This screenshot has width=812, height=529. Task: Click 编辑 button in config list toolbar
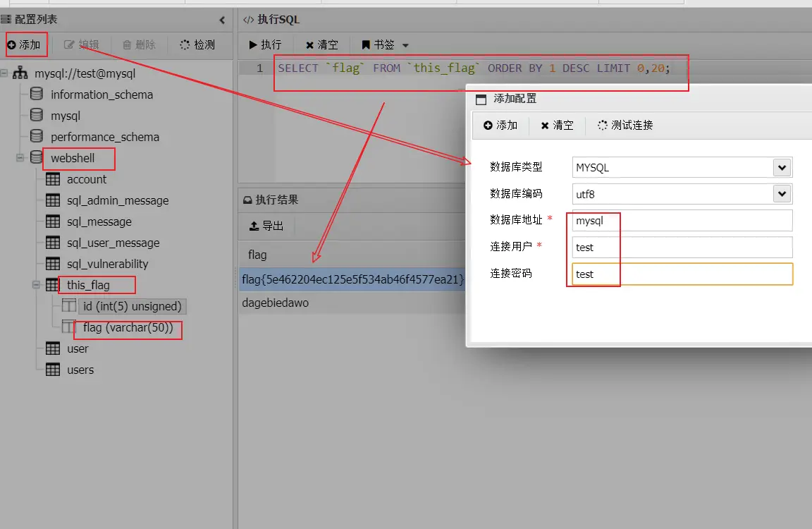tap(81, 44)
